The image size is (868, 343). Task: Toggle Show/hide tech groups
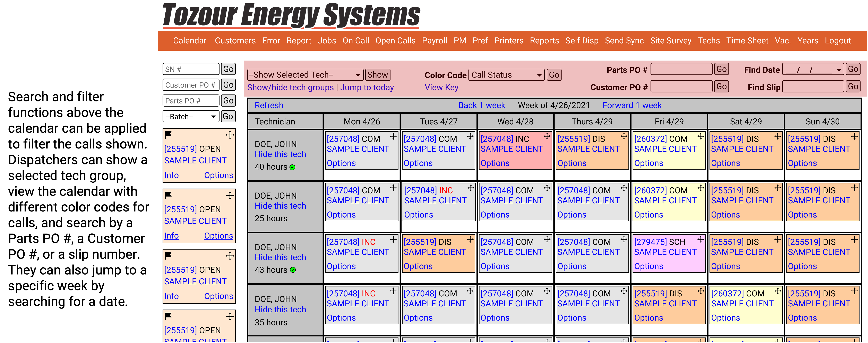coord(290,88)
